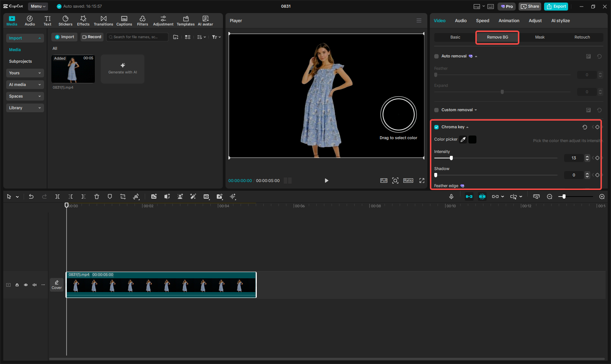The image size is (611, 364).
Task: Toggle Auto removal on
Action: point(436,56)
